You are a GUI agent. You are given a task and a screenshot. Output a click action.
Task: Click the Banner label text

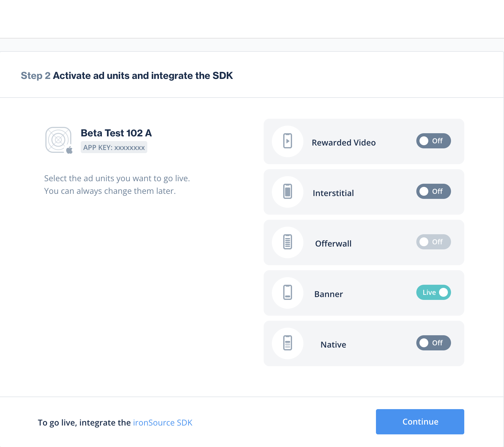coord(328,294)
